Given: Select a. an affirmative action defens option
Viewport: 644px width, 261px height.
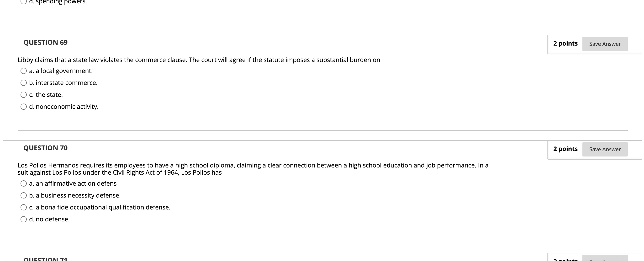Looking at the screenshot, I should [x=23, y=183].
